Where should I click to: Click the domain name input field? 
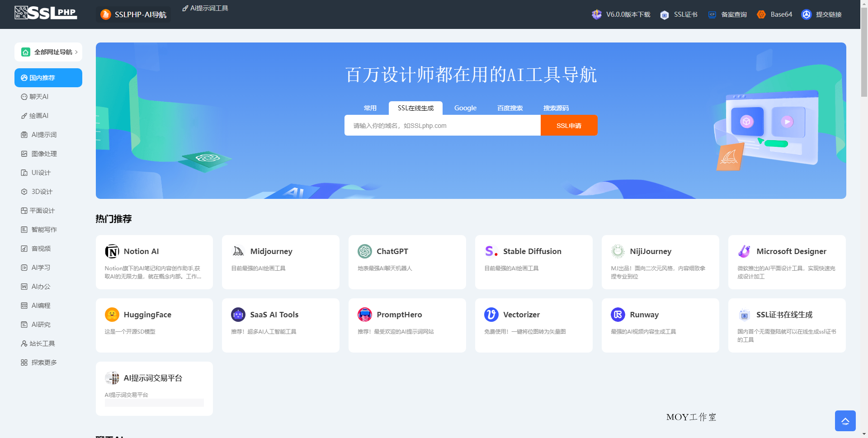(442, 125)
